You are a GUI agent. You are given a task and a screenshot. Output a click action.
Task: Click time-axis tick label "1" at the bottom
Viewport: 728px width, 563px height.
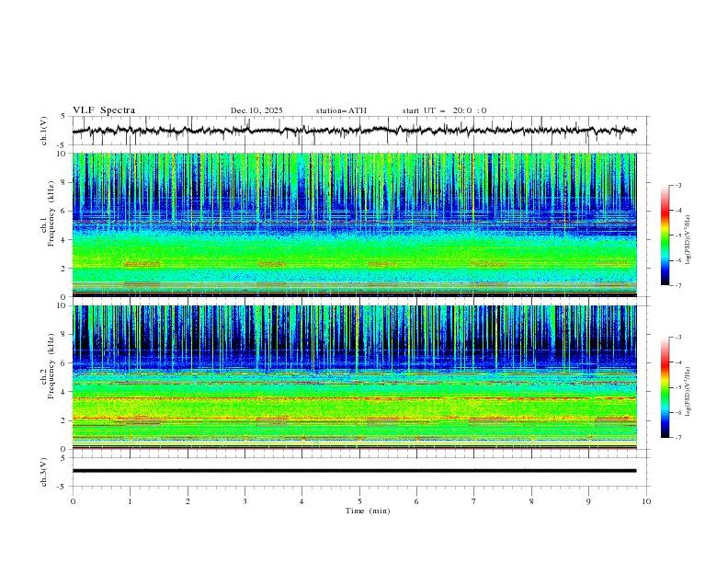click(130, 501)
